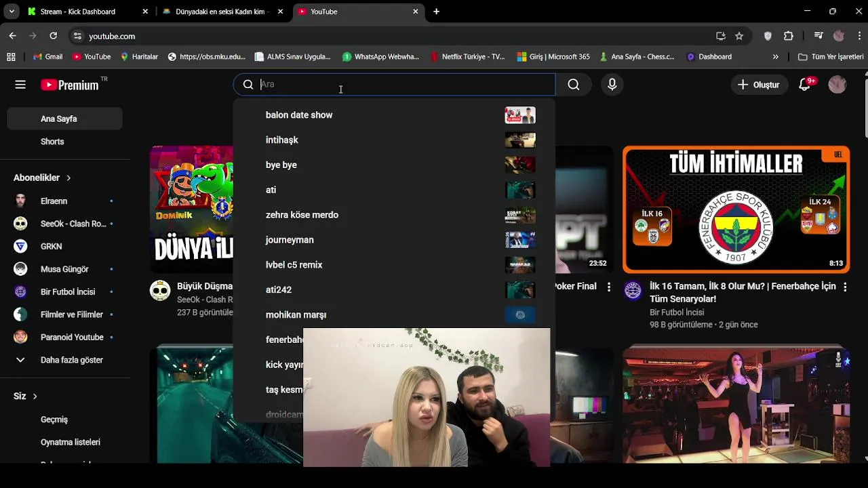Screen dimensions: 868x488
Task: Open tab search dropdown arrow
Action: 12,12
